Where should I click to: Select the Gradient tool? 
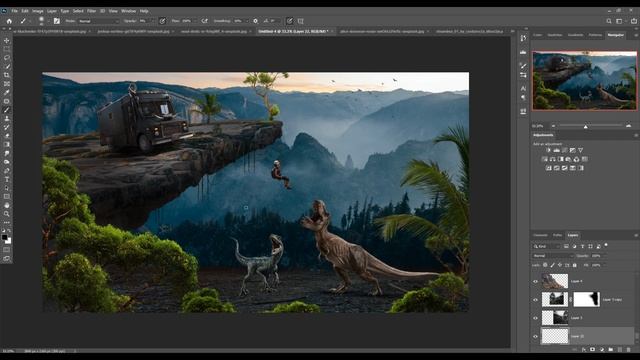point(7,144)
